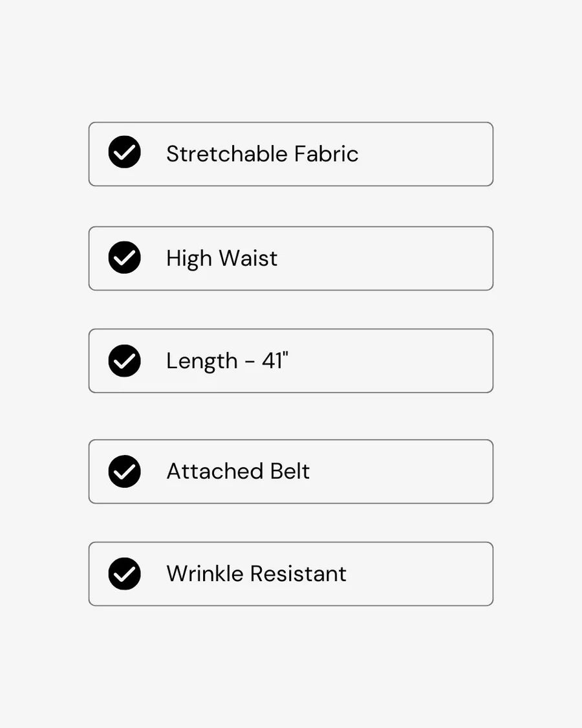Viewport: 582px width, 728px height.
Task: Toggle the Wrinkle Resistant checkmark
Action: (124, 573)
